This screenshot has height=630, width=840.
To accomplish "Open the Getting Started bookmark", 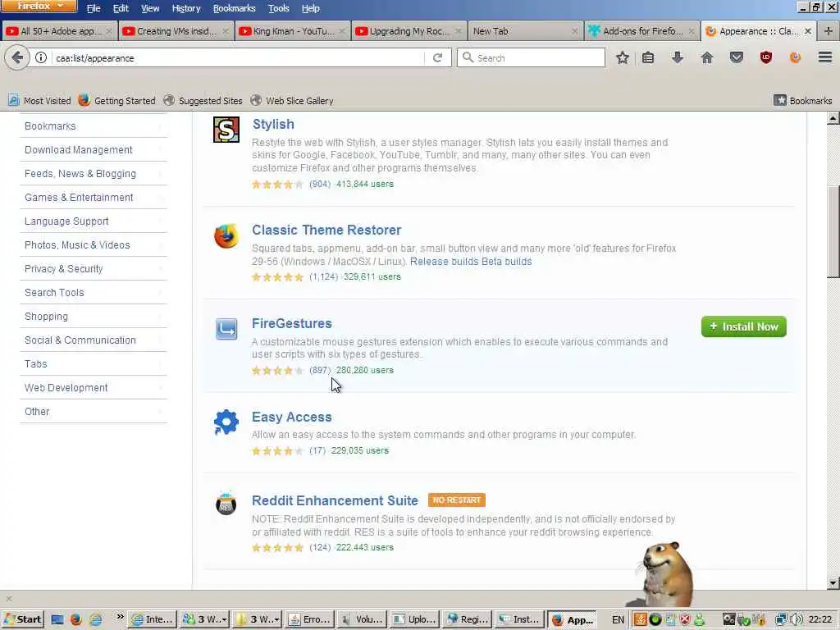I will [x=116, y=100].
